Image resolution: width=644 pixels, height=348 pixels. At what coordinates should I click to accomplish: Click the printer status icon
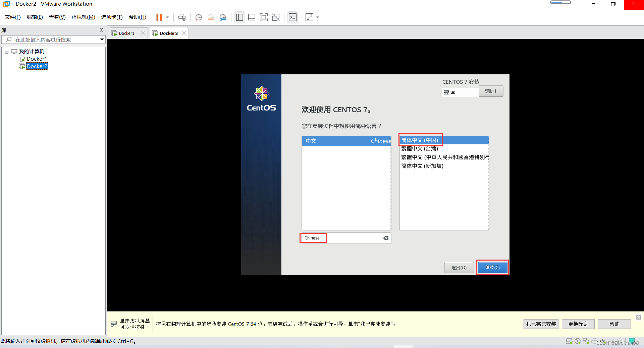tap(594, 341)
